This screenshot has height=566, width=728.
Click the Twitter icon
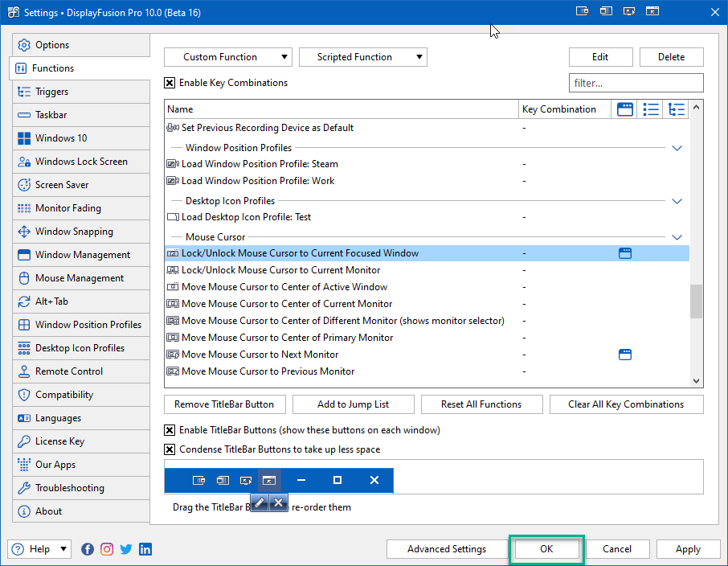click(x=126, y=549)
